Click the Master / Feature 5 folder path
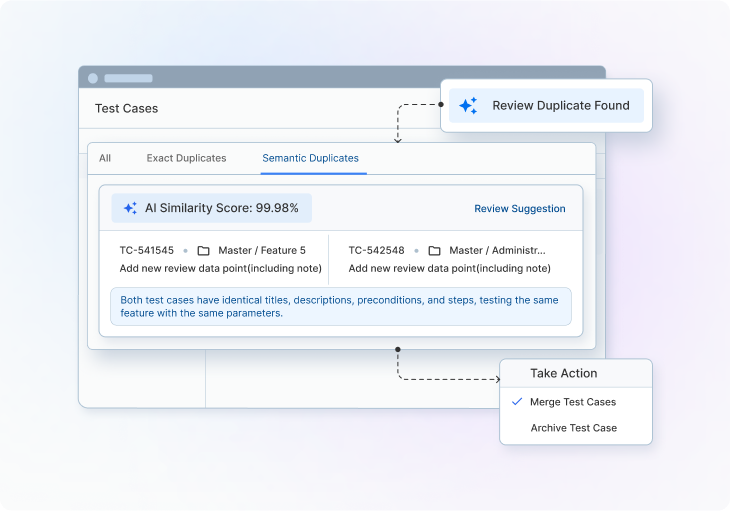730x511 pixels. coord(262,250)
